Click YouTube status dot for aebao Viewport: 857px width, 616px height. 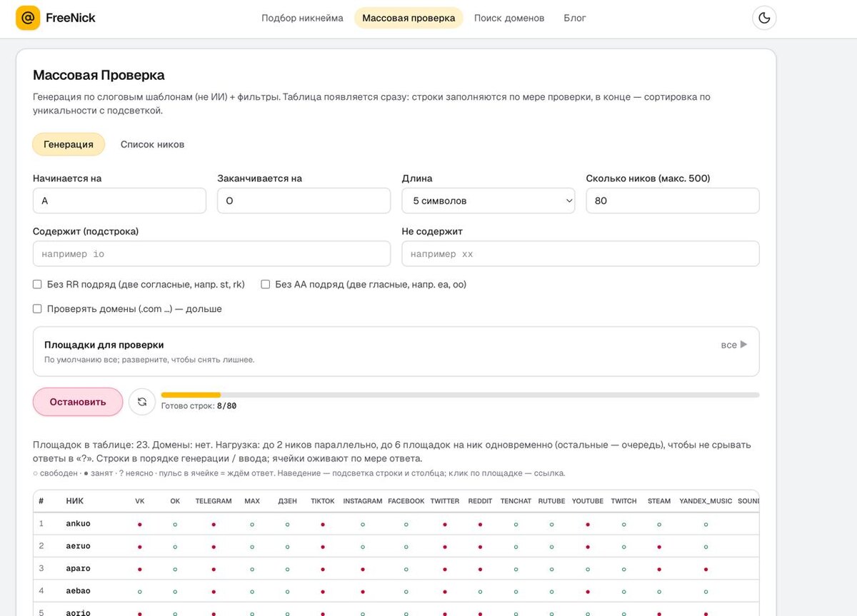(588, 592)
